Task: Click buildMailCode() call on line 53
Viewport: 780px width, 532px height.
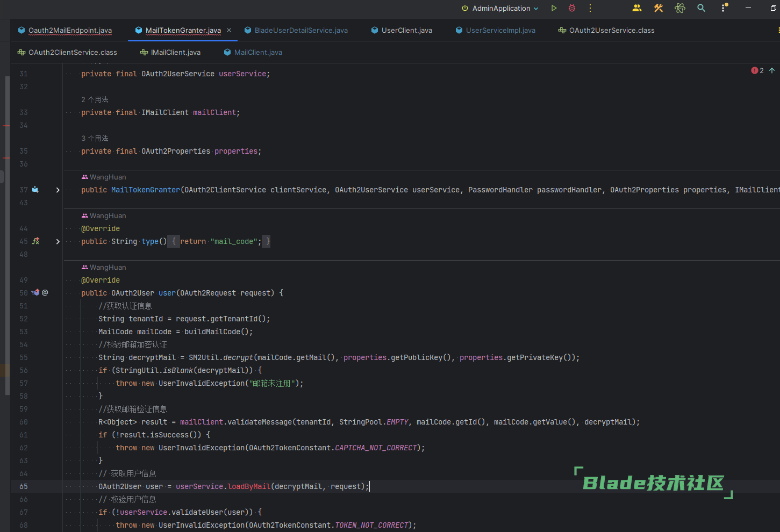Action: point(217,332)
